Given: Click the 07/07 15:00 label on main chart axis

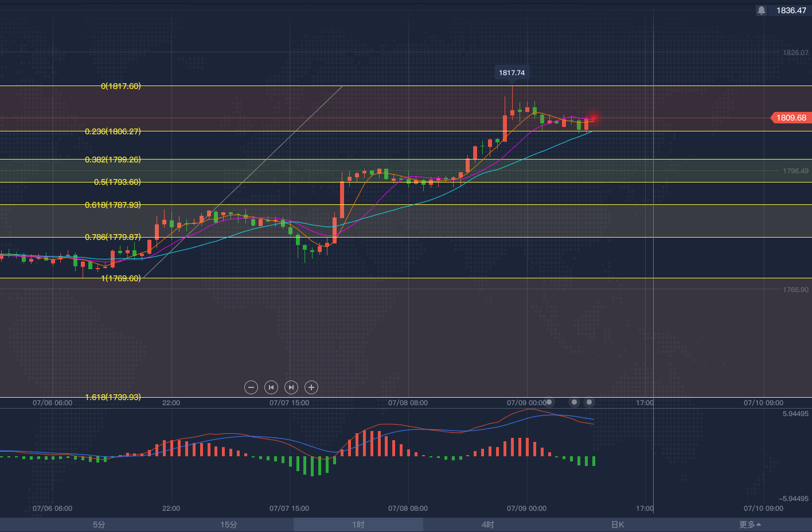Looking at the screenshot, I should [290, 403].
